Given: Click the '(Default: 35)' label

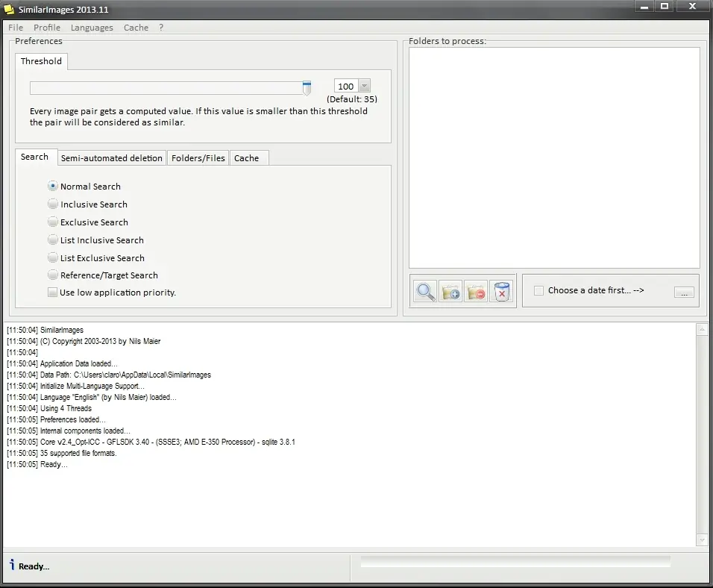Looking at the screenshot, I should (x=351, y=98).
